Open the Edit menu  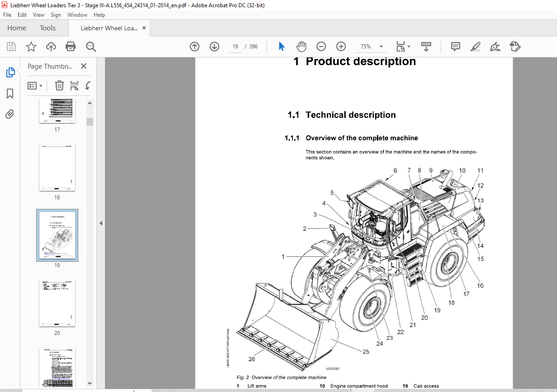point(22,15)
